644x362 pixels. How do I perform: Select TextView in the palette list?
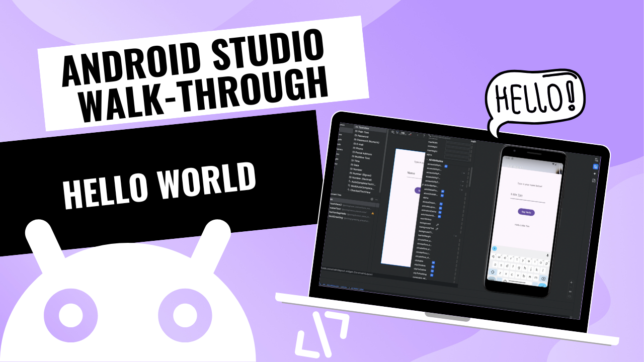coord(363,128)
